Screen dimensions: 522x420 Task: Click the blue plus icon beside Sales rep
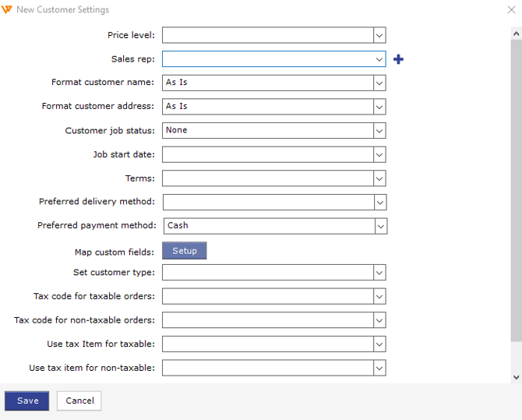[x=398, y=59]
